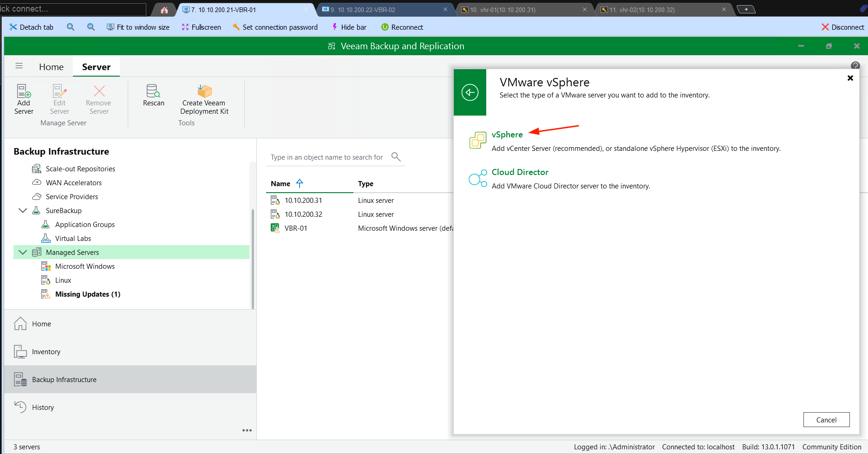Click the navigation pane more options dots
Image resolution: width=868 pixels, height=454 pixels.
click(247, 430)
